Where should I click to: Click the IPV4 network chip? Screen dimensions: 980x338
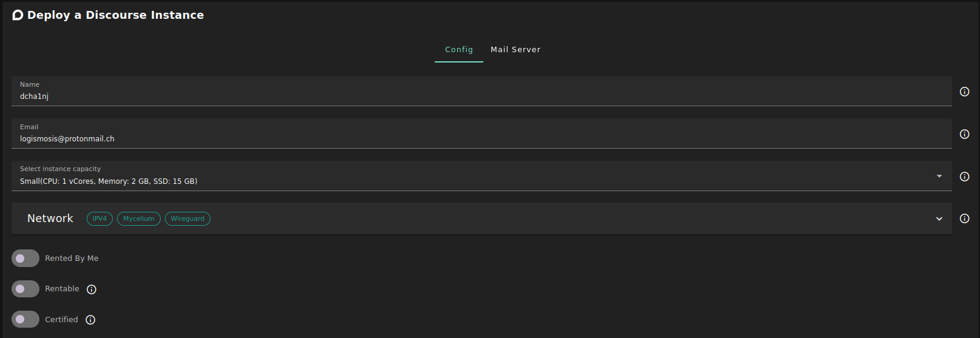click(99, 218)
